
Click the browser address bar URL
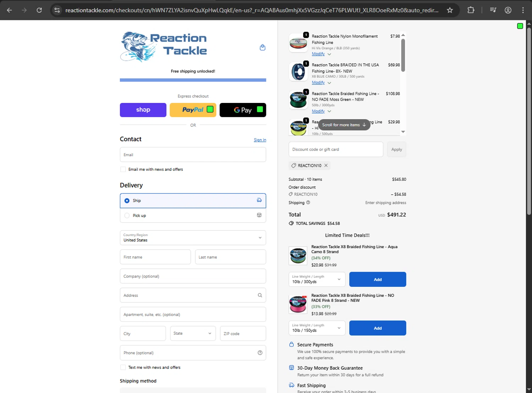[252, 10]
